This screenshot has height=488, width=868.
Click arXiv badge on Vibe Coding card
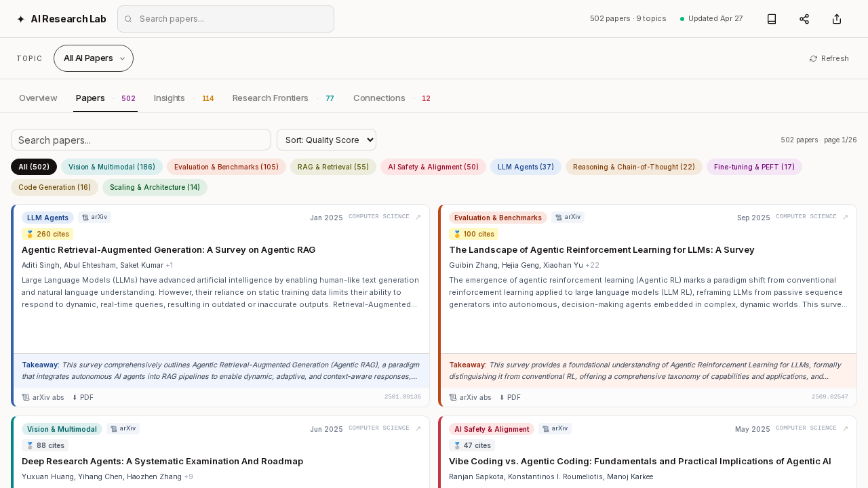click(555, 428)
